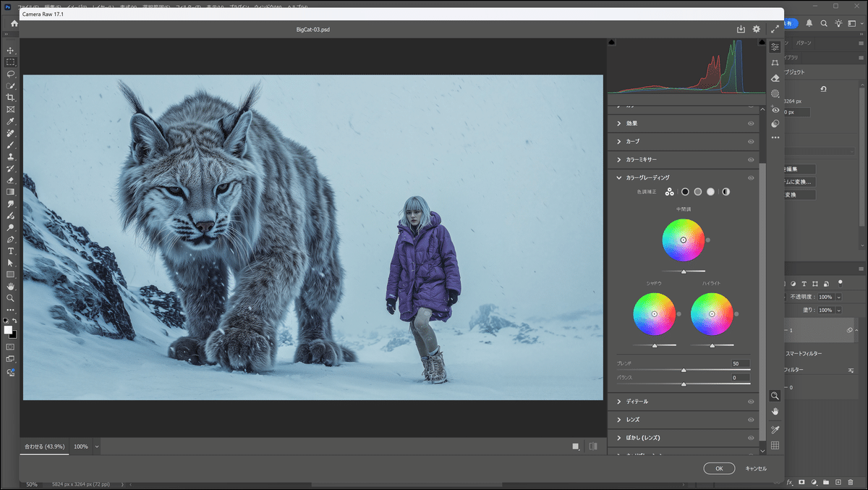Click Photoshop Home icon

pos(14,24)
